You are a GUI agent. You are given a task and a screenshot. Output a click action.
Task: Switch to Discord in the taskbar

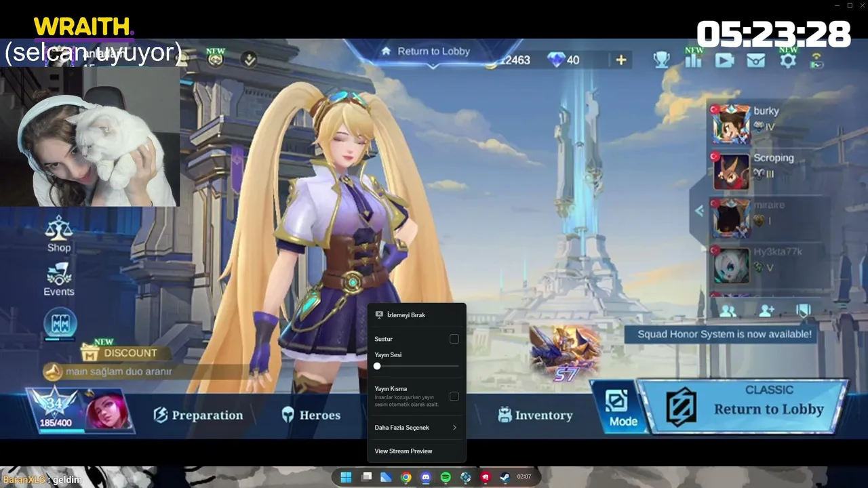click(x=426, y=477)
